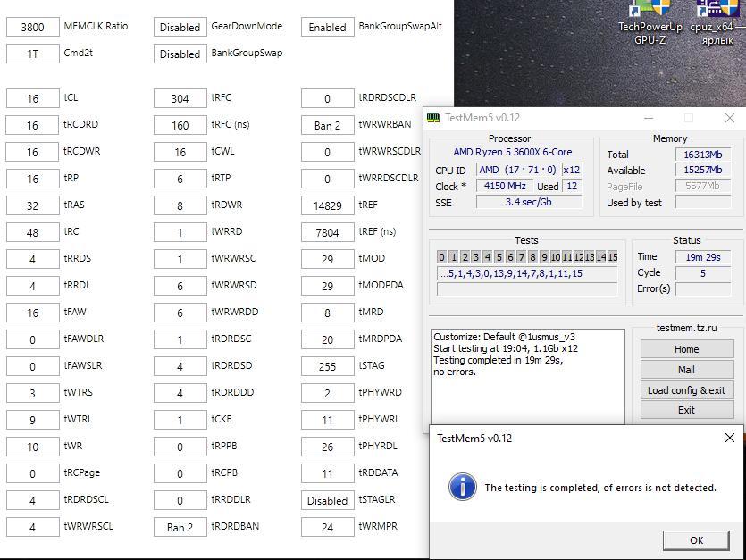This screenshot has height=560, width=746.
Task: Open the TechPowerUp GPU-Z desktop shortcut
Action: (x=650, y=23)
